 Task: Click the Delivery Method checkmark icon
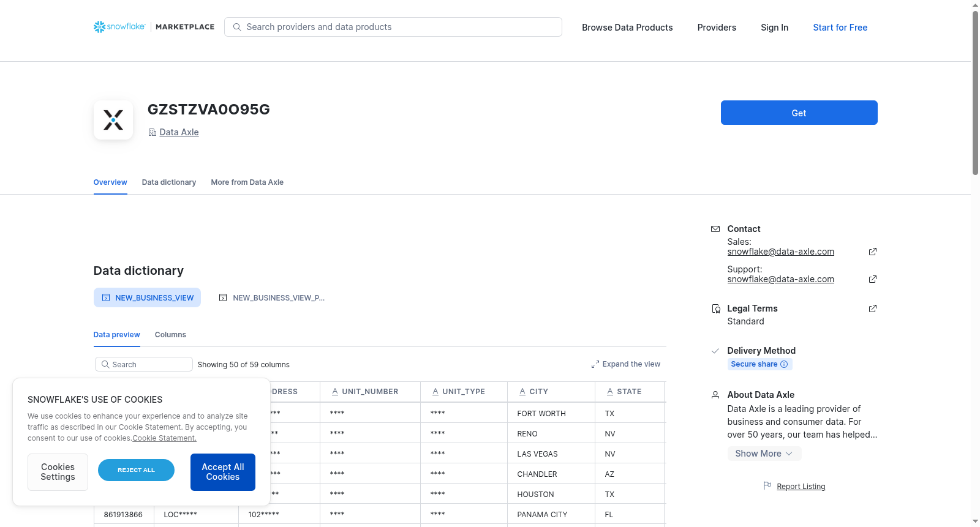click(715, 351)
